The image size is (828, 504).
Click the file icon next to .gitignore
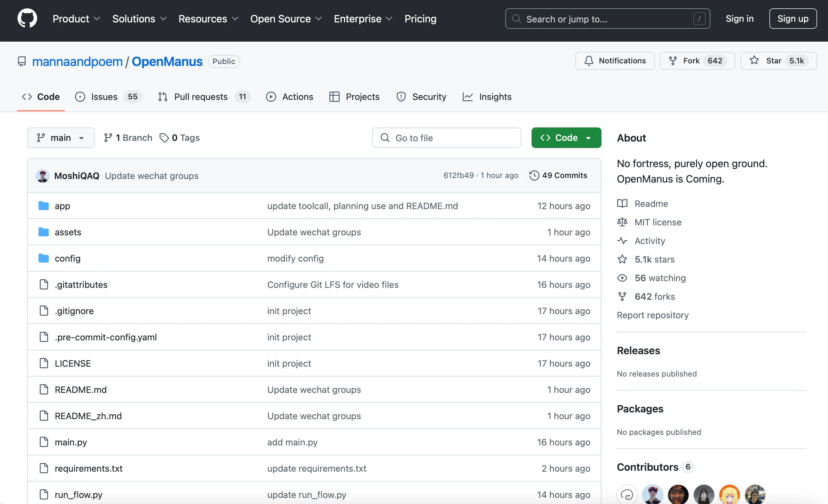pyautogui.click(x=44, y=311)
